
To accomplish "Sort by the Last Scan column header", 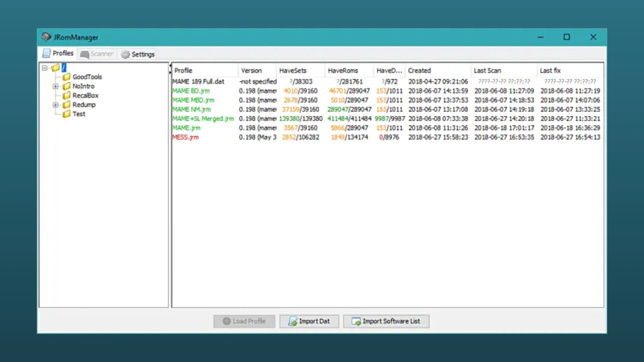I will (x=504, y=70).
